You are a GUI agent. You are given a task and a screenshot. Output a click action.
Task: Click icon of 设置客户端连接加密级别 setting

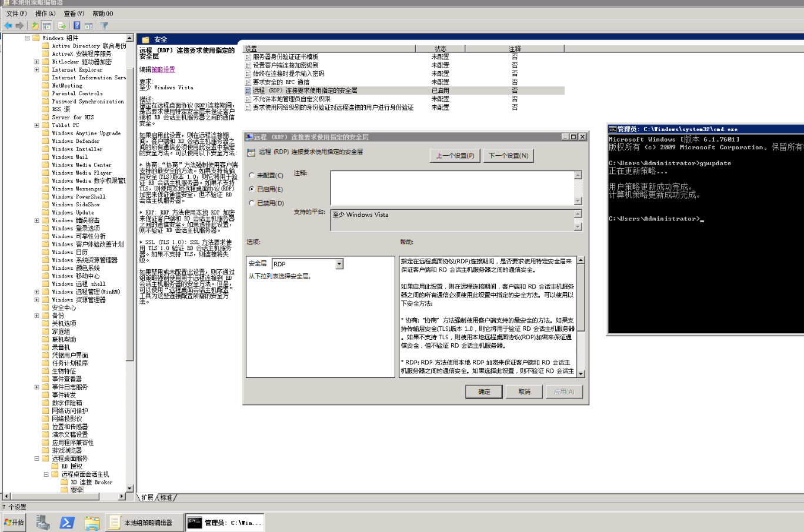point(248,65)
